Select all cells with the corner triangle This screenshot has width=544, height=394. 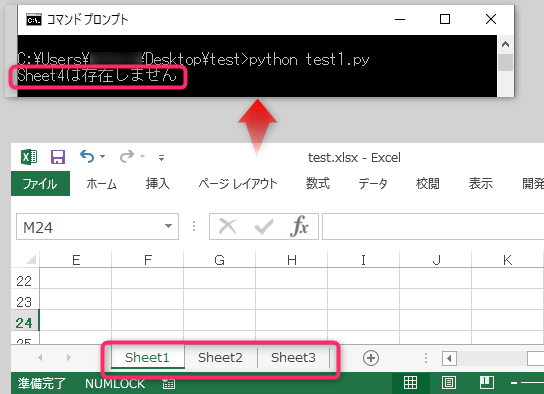(31, 259)
